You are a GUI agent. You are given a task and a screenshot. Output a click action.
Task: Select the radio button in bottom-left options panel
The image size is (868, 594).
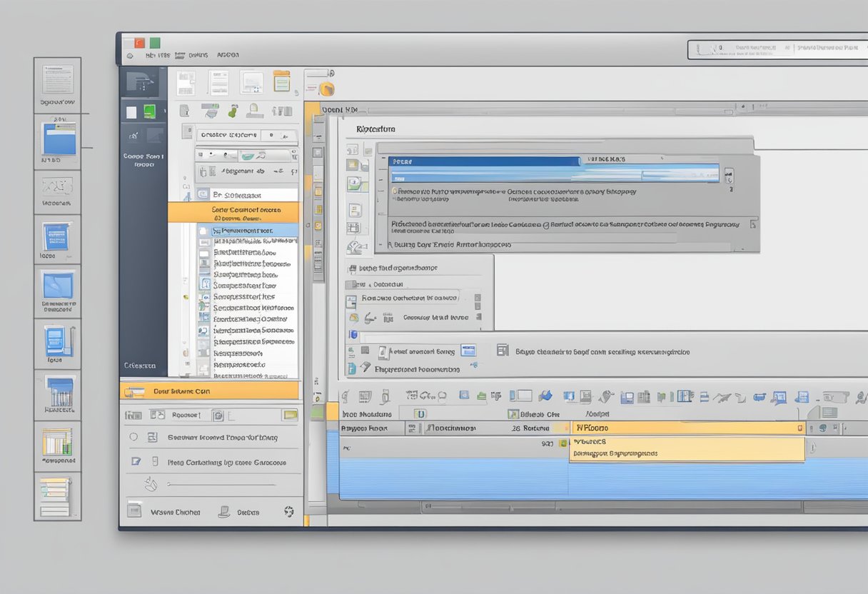click(x=133, y=437)
